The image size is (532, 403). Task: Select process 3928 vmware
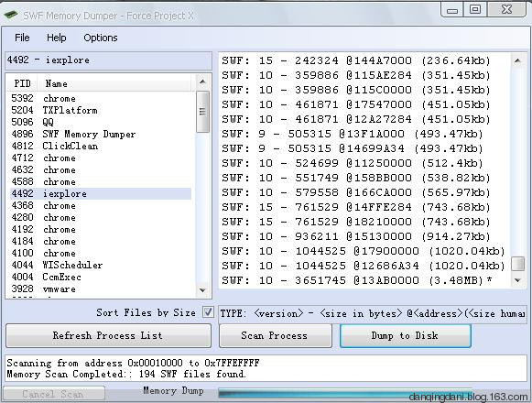pos(101,289)
